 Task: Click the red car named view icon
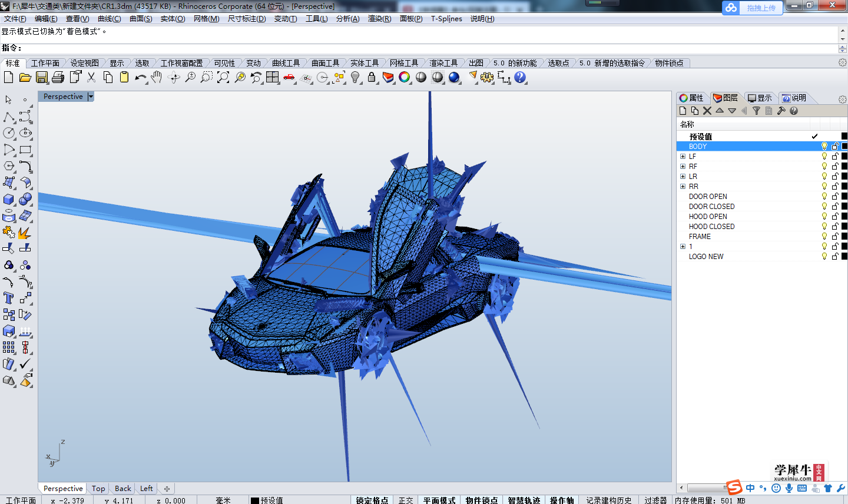coord(289,77)
